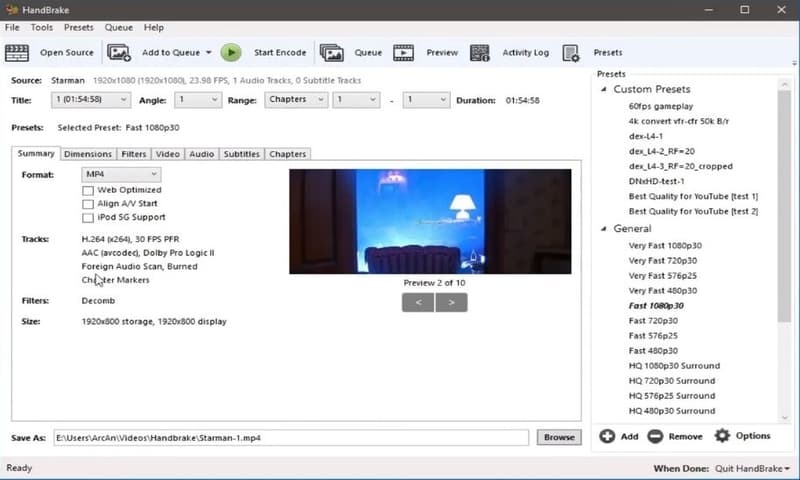Select Best Quality for YouTube [test 1]
This screenshot has height=480, width=800.
pyautogui.click(x=693, y=196)
